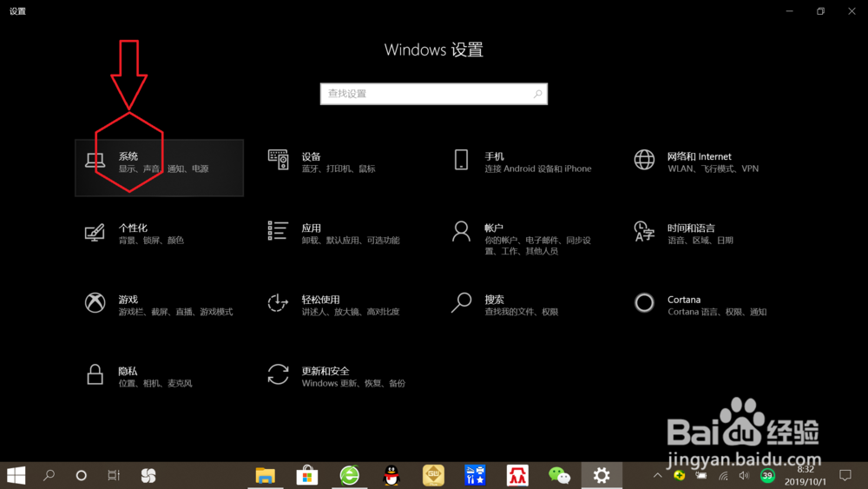Click the 更新和安全 title text
868x489 pixels.
325,371
